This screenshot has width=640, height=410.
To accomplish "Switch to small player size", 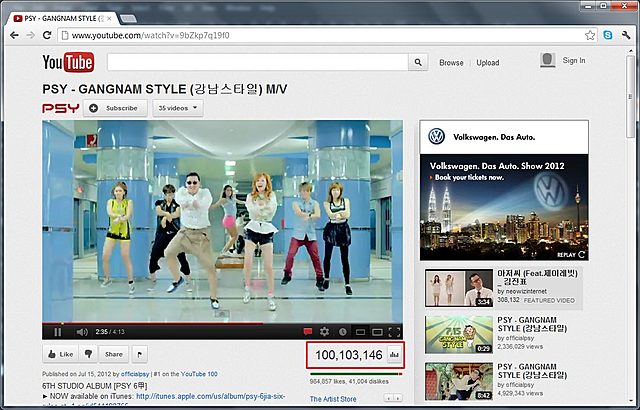I will 360,332.
